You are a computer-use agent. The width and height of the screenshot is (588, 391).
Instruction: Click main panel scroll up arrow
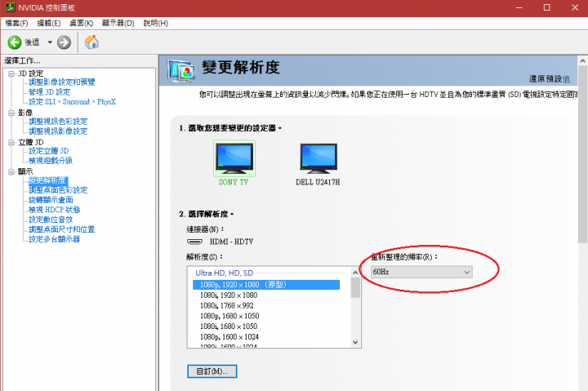[582, 60]
